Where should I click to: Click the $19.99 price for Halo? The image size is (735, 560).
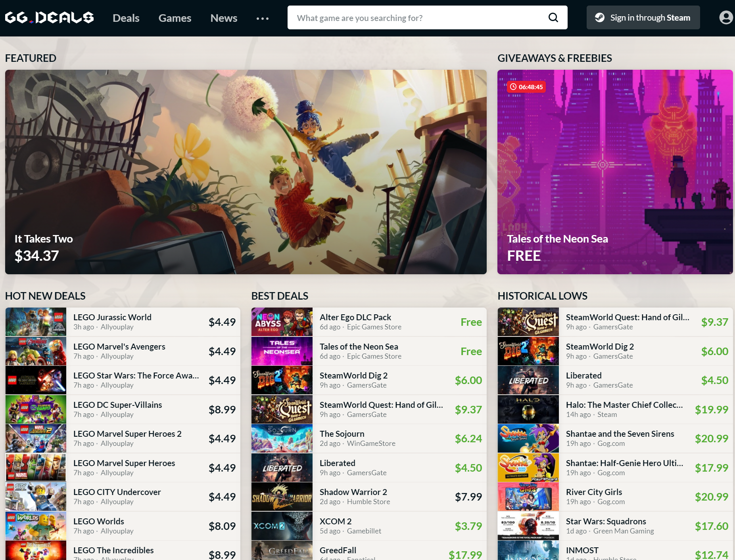click(x=712, y=409)
